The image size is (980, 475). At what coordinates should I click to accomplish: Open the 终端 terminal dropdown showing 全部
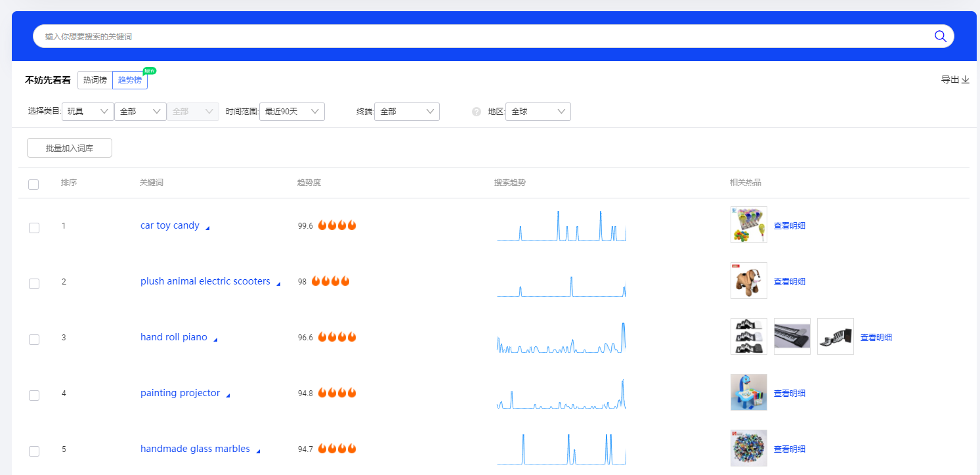406,111
